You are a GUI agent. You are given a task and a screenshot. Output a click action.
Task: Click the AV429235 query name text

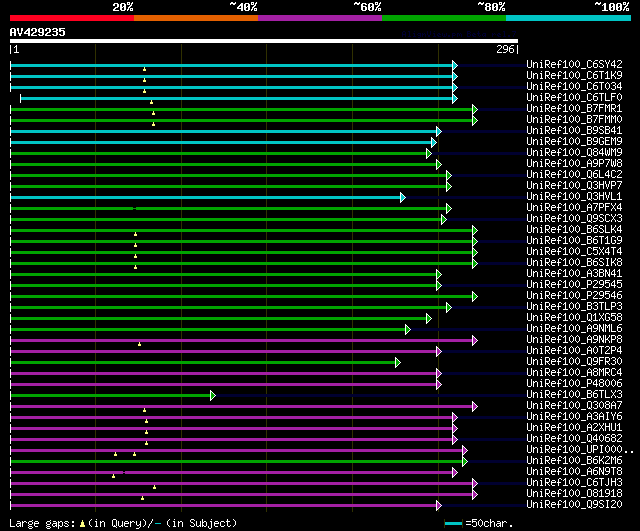[38, 32]
